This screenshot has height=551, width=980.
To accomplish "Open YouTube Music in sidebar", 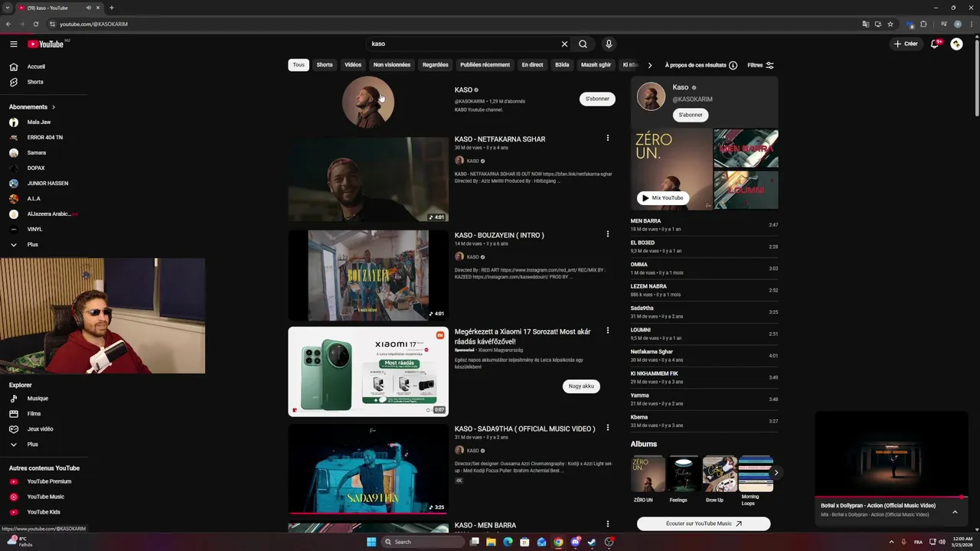I will point(44,497).
